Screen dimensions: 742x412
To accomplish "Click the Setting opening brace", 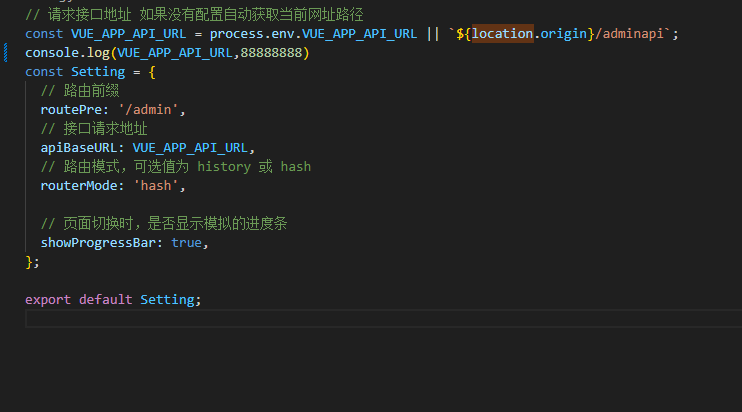I will click(152, 72).
